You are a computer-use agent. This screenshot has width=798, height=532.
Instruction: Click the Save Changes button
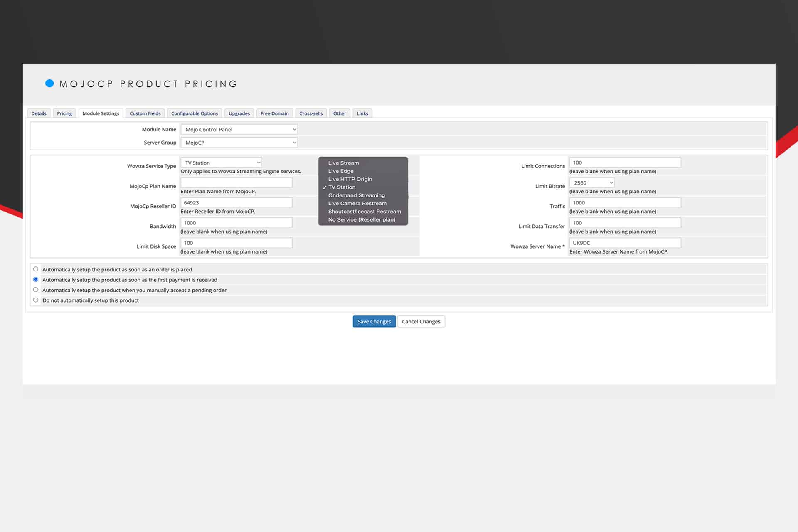[x=374, y=321]
